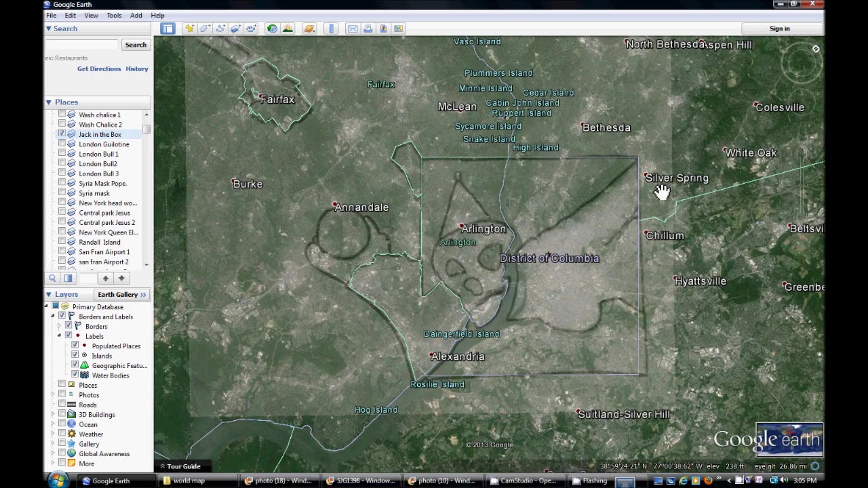Expand the Ocean layer node
Viewport: 868px width, 488px height.
(x=53, y=424)
